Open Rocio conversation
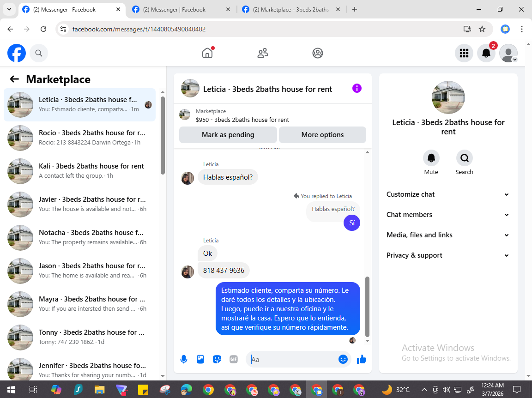 [x=80, y=138]
